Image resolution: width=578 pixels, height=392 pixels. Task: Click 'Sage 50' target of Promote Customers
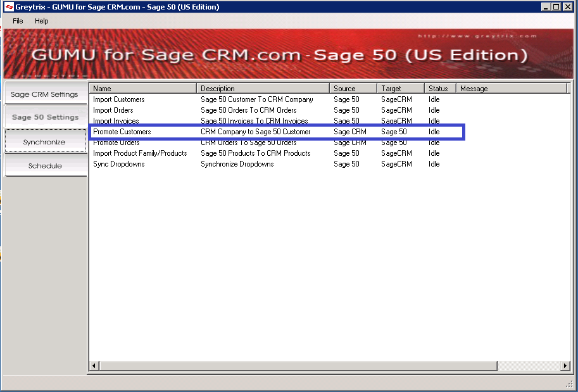(394, 132)
